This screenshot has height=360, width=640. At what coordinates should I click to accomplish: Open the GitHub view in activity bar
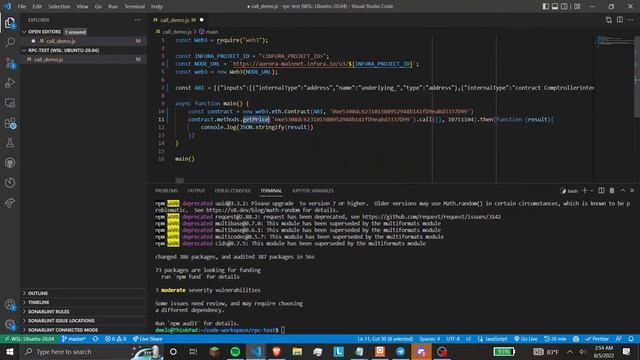tap(10, 163)
